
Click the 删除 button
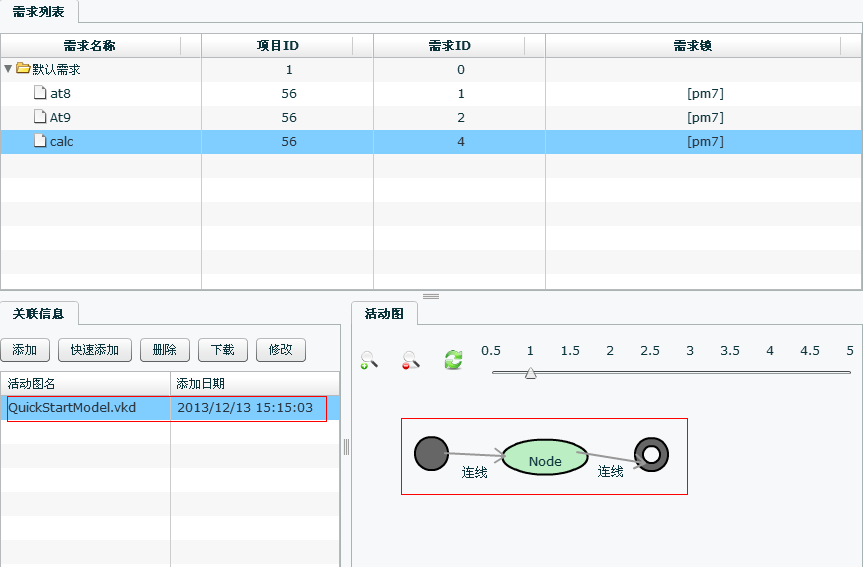[x=164, y=349]
